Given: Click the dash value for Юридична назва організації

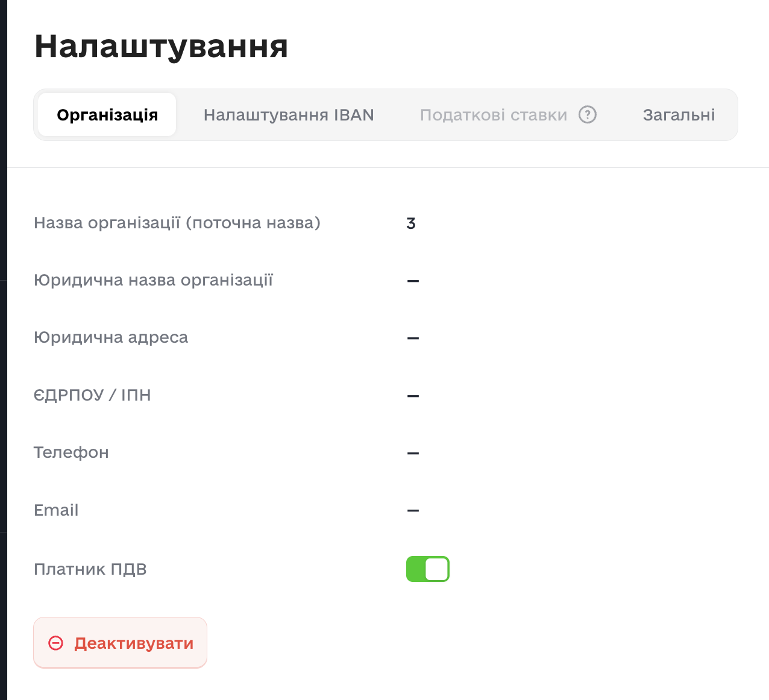Looking at the screenshot, I should click(x=413, y=281).
